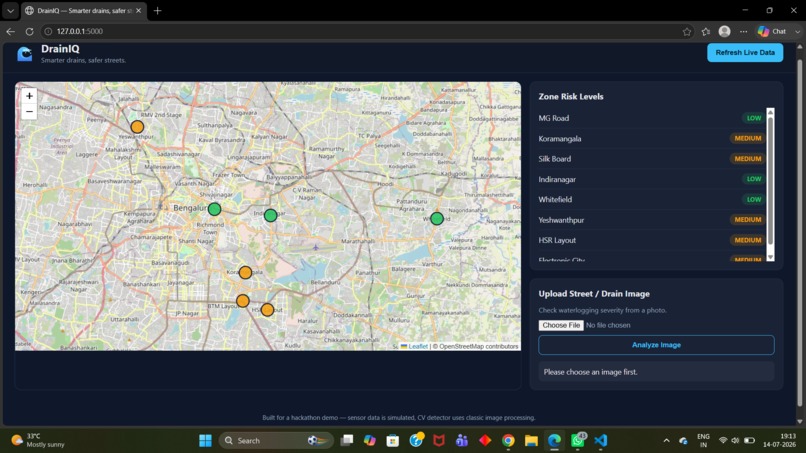Open ENG IN language switcher
Viewport: 806px width, 453px height.
tap(703, 441)
